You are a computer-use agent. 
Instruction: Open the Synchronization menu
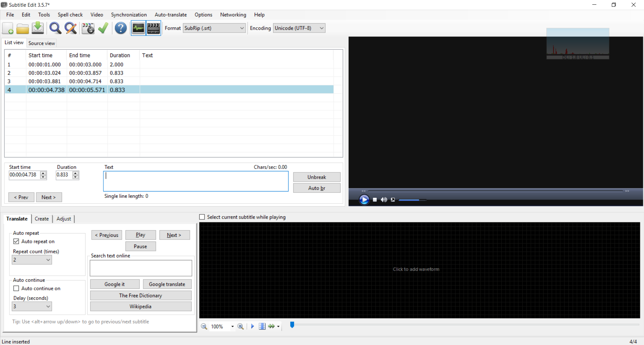(129, 15)
